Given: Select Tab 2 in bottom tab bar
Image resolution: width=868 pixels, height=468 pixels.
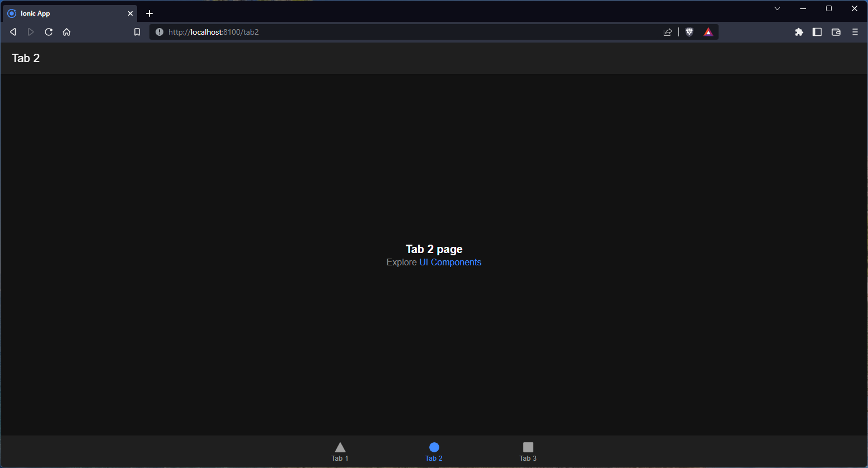Looking at the screenshot, I should click(x=434, y=452).
